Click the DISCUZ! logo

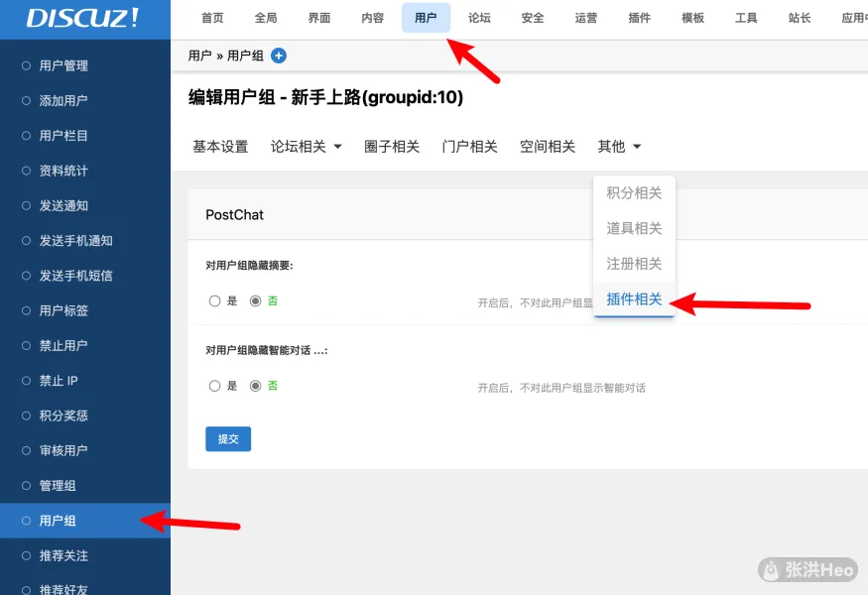pyautogui.click(x=83, y=18)
